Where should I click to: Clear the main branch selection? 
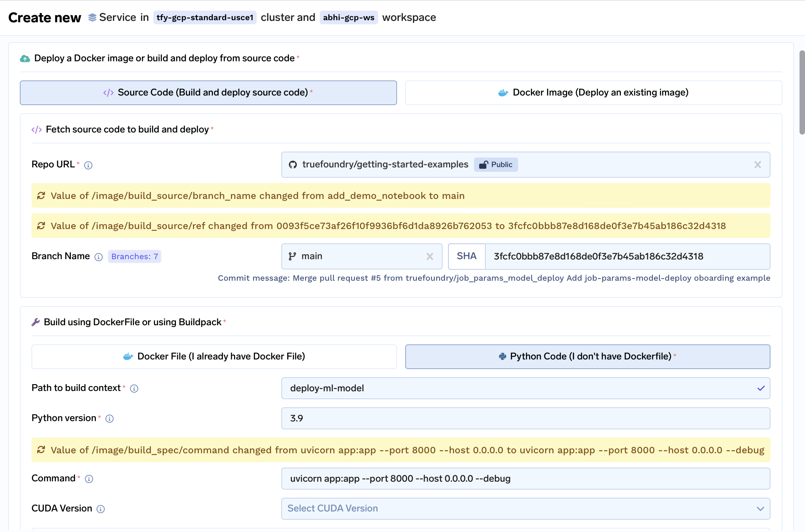click(x=430, y=256)
